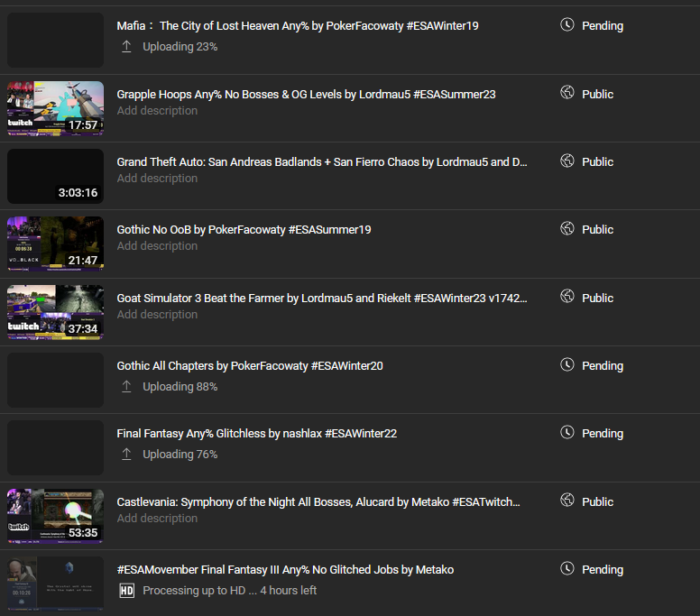
Task: Open Gothic All Chapters by PokerFacowaty title
Action: 250,366
